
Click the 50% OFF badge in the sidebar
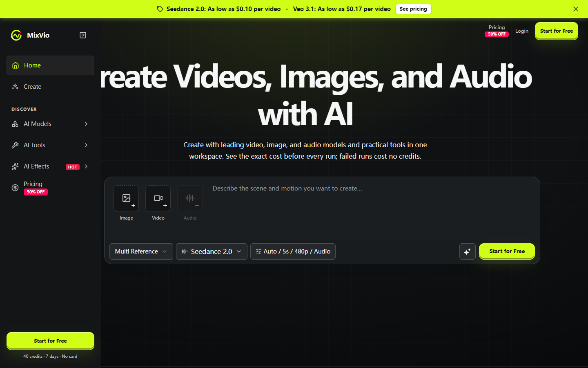(x=36, y=192)
